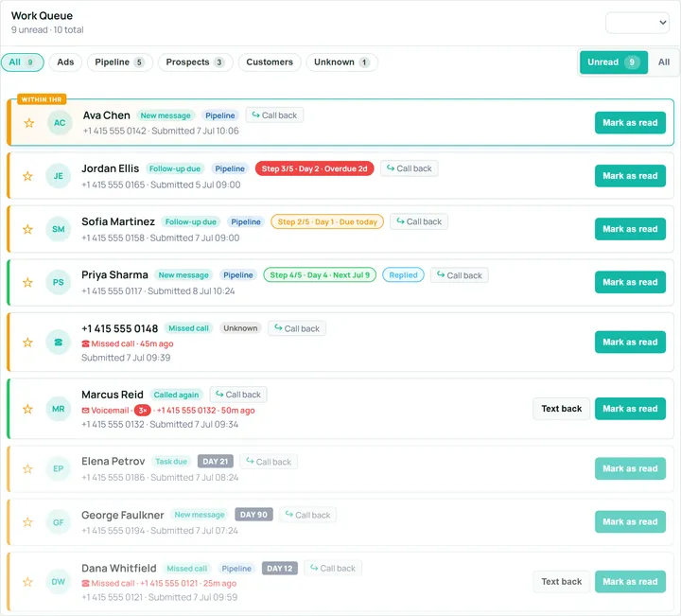
Task: Click Jordan Ellis's JE avatar
Action: (59, 176)
